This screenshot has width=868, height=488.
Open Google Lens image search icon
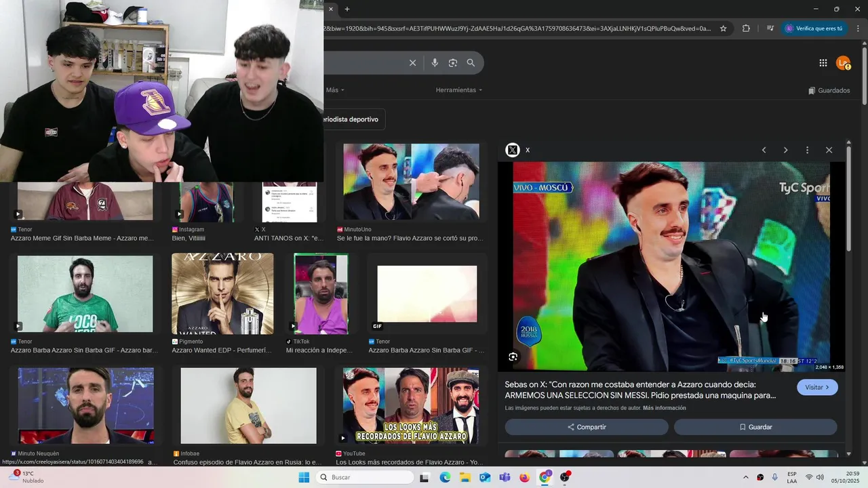(x=453, y=63)
